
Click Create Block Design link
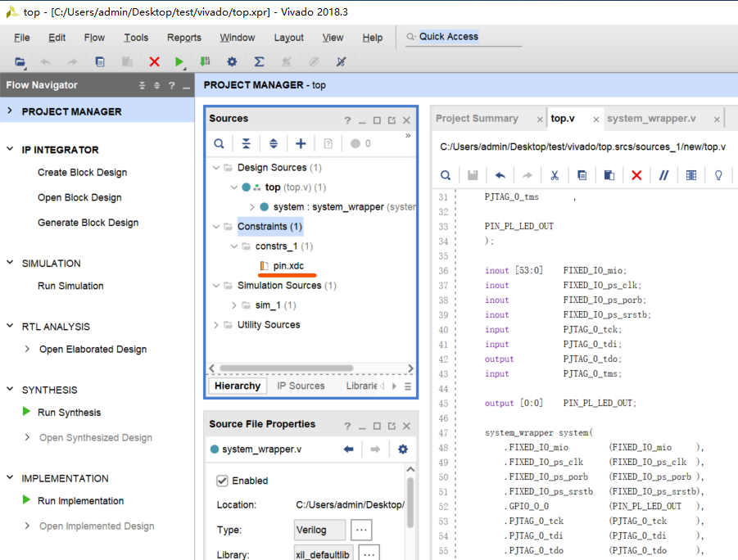[x=82, y=173]
